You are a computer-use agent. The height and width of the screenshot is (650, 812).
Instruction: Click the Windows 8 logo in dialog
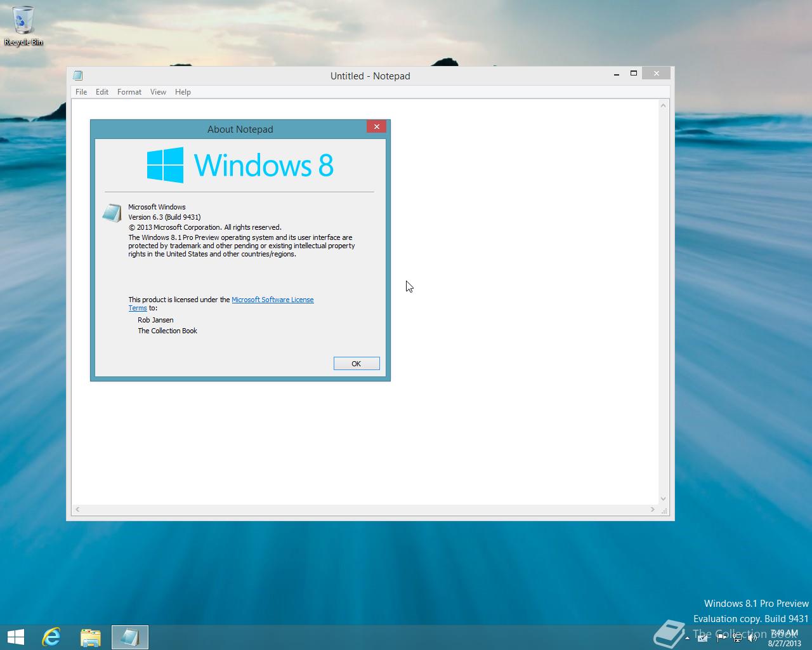tap(240, 165)
